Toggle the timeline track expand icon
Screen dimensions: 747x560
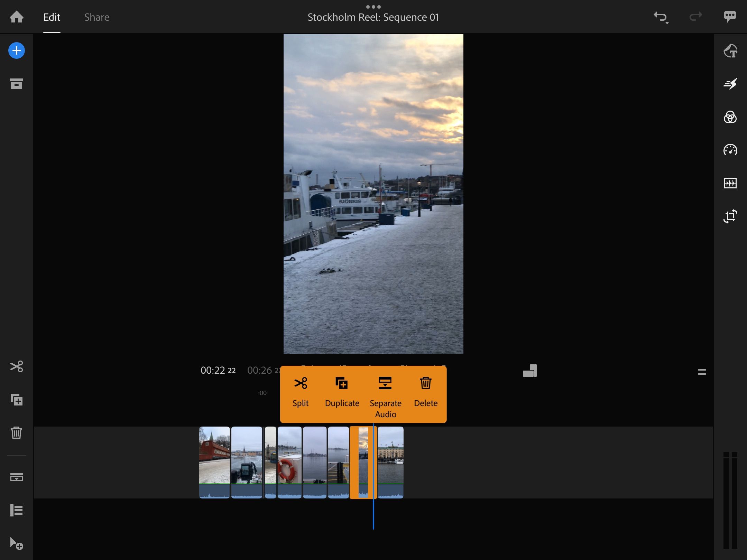point(16,477)
